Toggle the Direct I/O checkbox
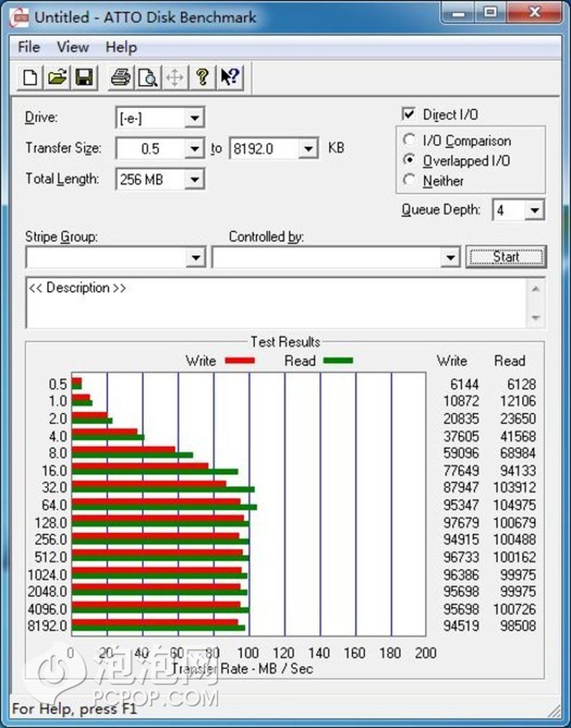Image resolution: width=571 pixels, height=728 pixels. (409, 114)
